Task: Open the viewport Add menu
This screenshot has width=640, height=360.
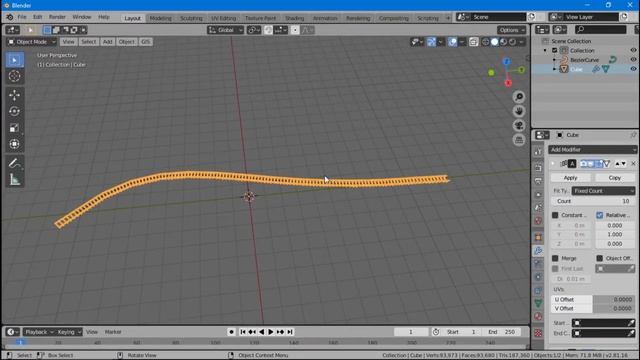Action: tap(107, 42)
